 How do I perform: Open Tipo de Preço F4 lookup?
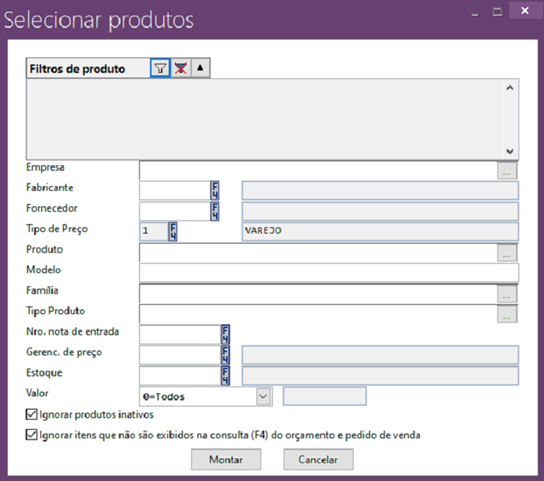(x=173, y=231)
